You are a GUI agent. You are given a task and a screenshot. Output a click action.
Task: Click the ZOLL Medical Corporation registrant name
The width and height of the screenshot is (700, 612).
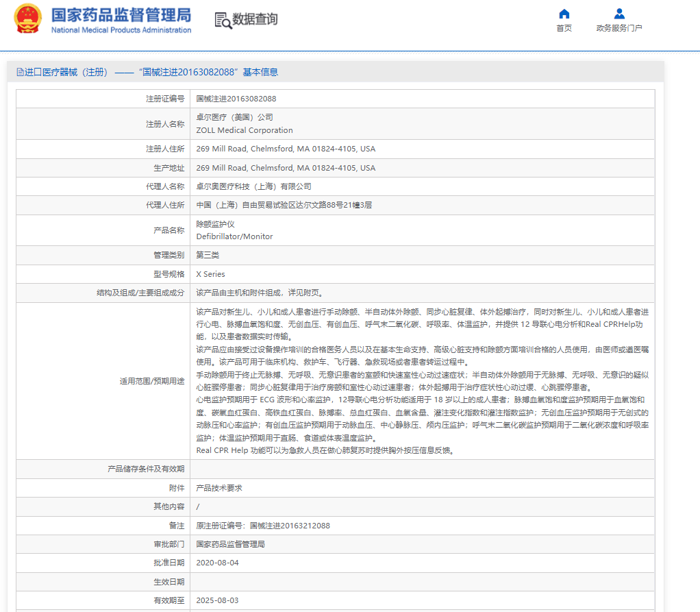(x=245, y=130)
